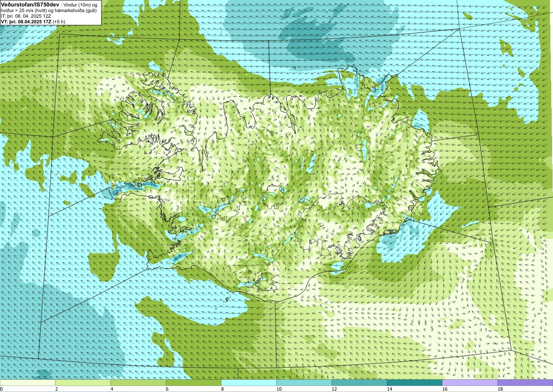
Task: Click the light purple 16–18 legend swatch
Action: tap(470, 383)
